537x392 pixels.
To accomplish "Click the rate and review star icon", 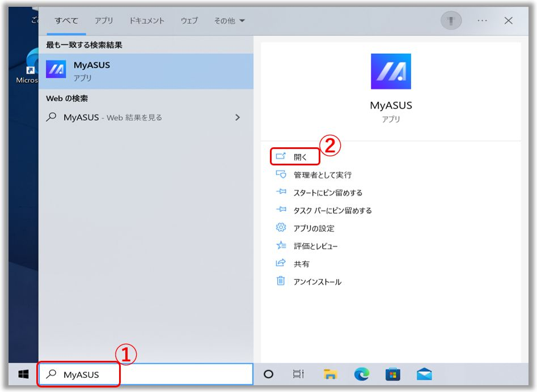I will 281,245.
